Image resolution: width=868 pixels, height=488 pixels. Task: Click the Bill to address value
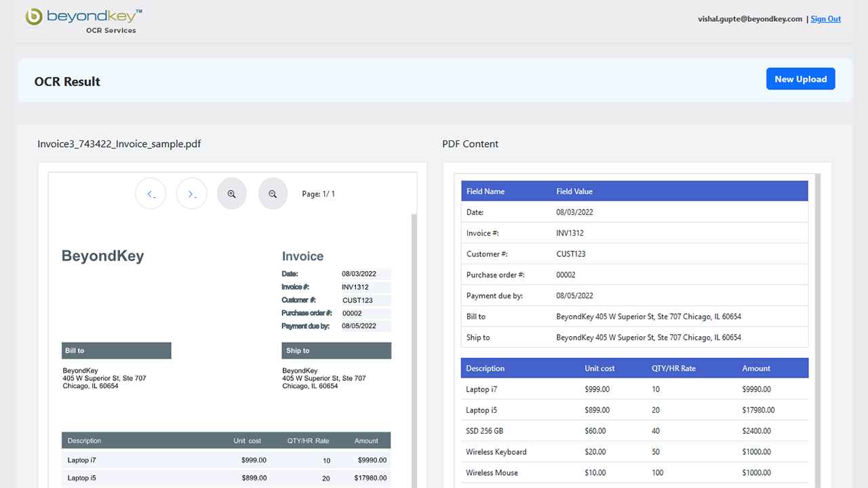[x=648, y=317]
